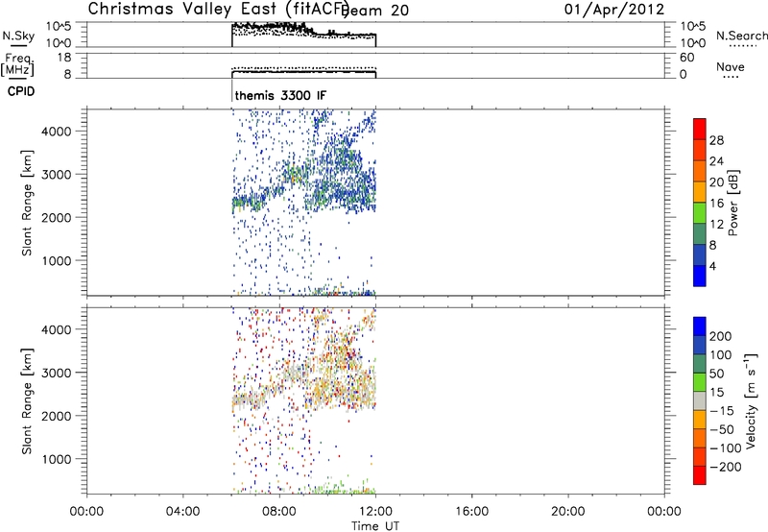The width and height of the screenshot is (768, 532).
Task: Click the '20:00' time tick label
Action: point(568,512)
